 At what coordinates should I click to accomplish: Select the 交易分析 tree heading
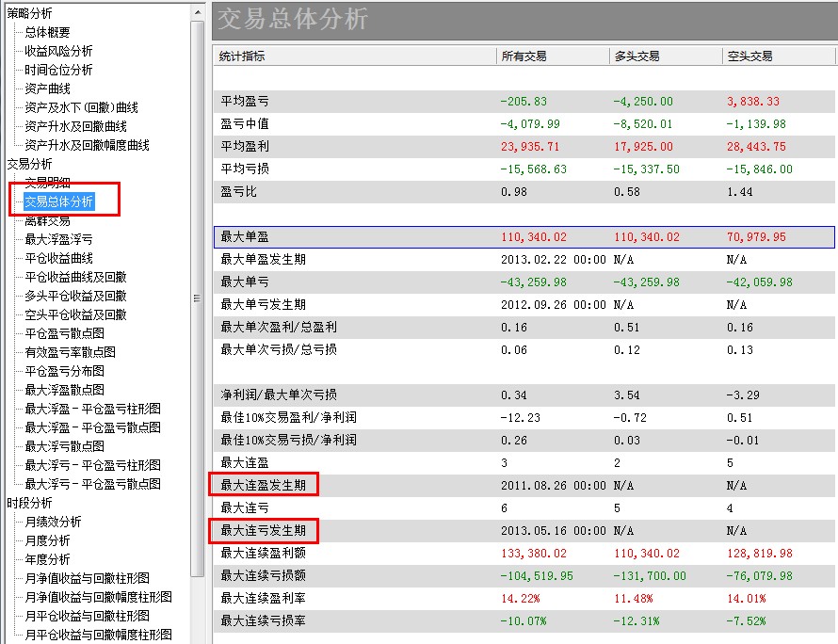pyautogui.click(x=30, y=164)
